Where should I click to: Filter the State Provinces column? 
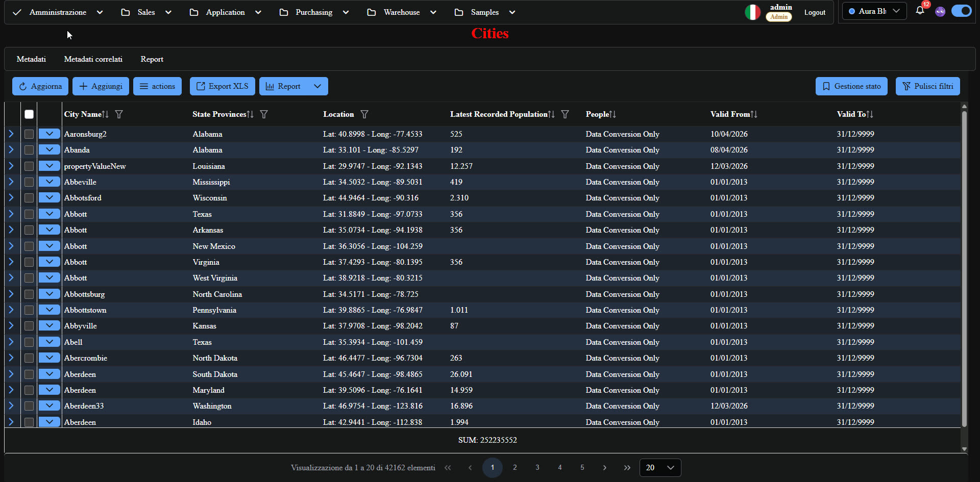264,114
